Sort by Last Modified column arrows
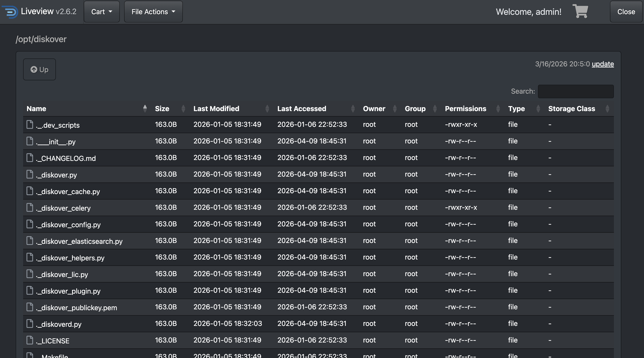644x358 pixels. point(267,108)
